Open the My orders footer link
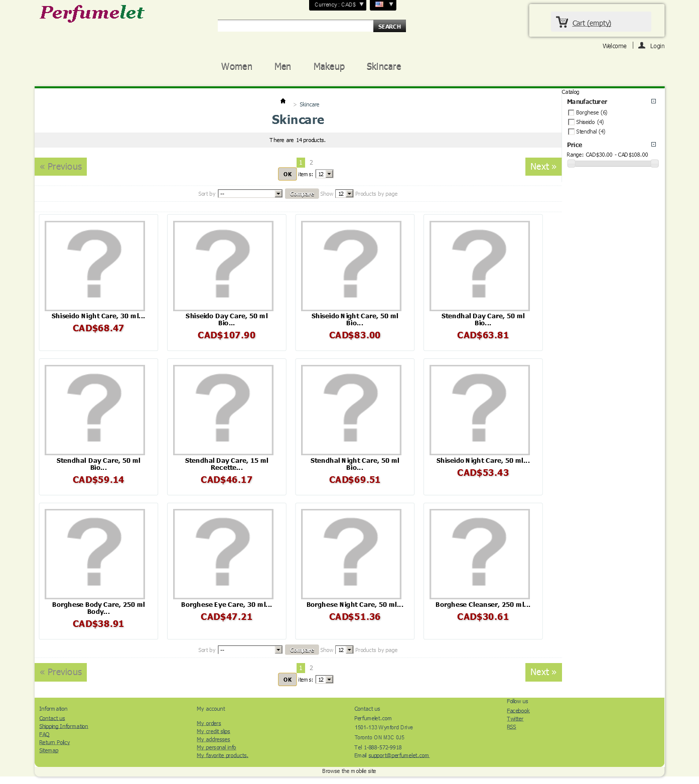The image size is (699, 784). click(209, 723)
